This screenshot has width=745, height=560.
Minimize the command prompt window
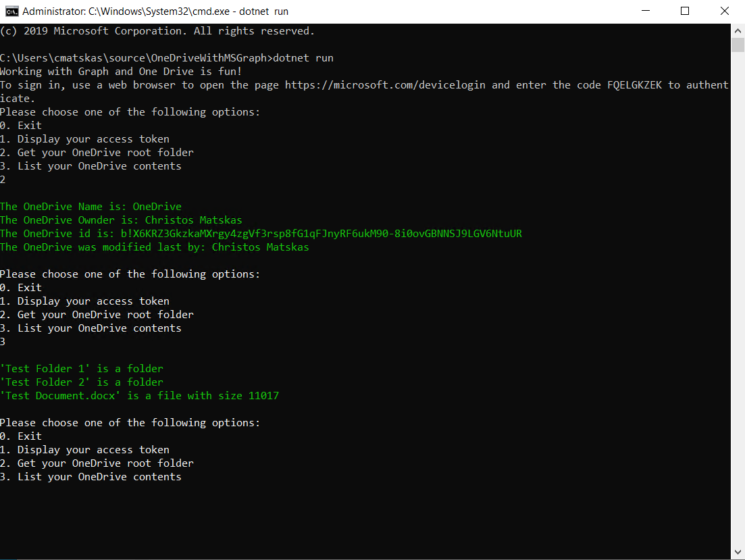pyautogui.click(x=646, y=11)
